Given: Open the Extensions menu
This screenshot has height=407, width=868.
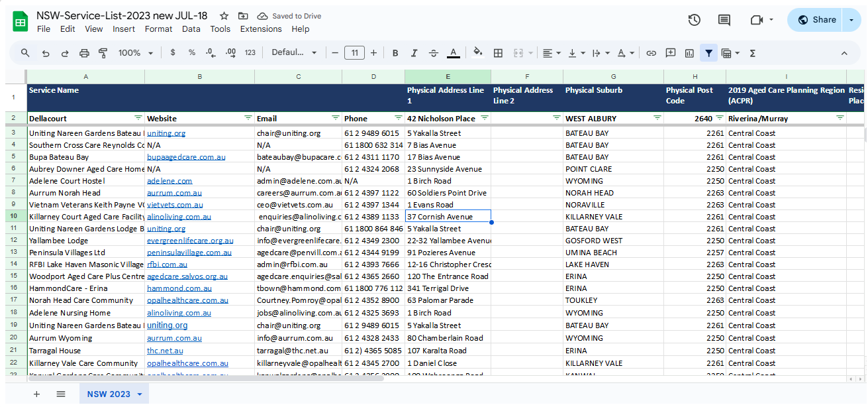Looking at the screenshot, I should pos(261,29).
